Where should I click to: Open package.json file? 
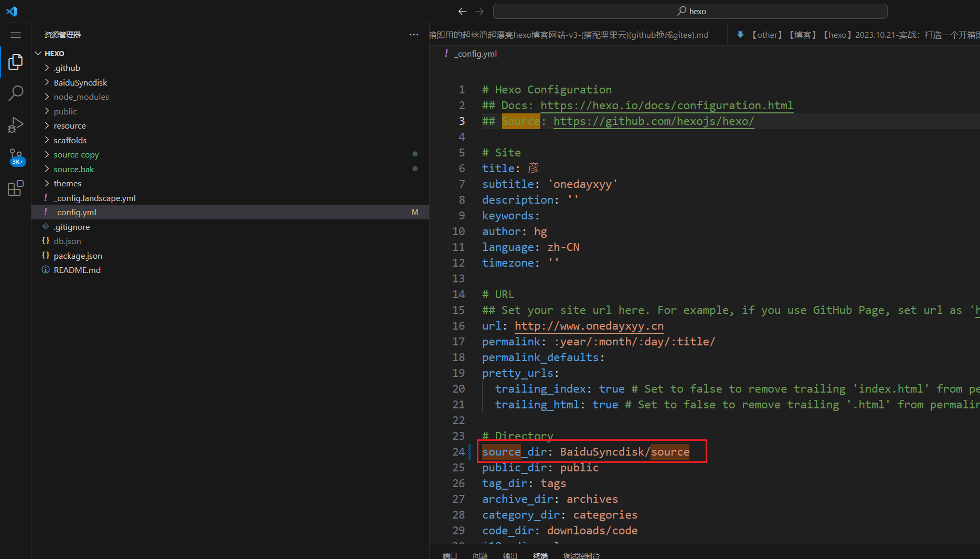[231, 256]
